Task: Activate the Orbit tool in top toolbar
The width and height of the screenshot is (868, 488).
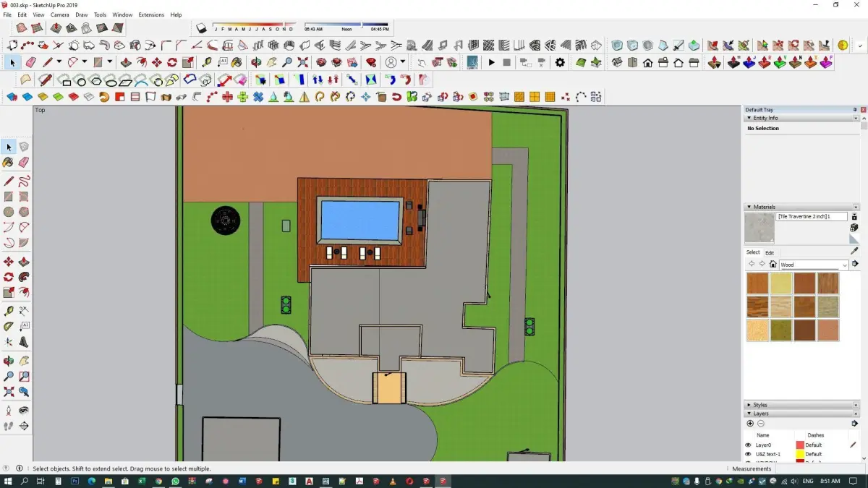Action: pyautogui.click(x=256, y=63)
